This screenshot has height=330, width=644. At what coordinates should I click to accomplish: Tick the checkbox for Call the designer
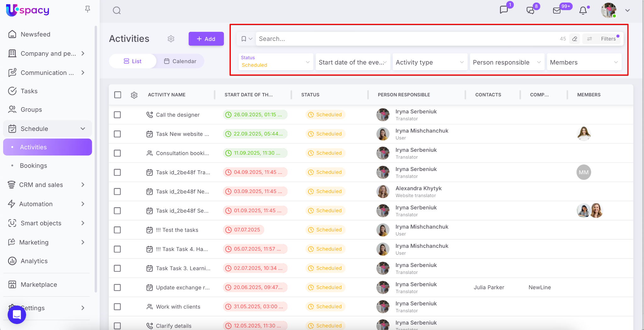[x=117, y=115]
